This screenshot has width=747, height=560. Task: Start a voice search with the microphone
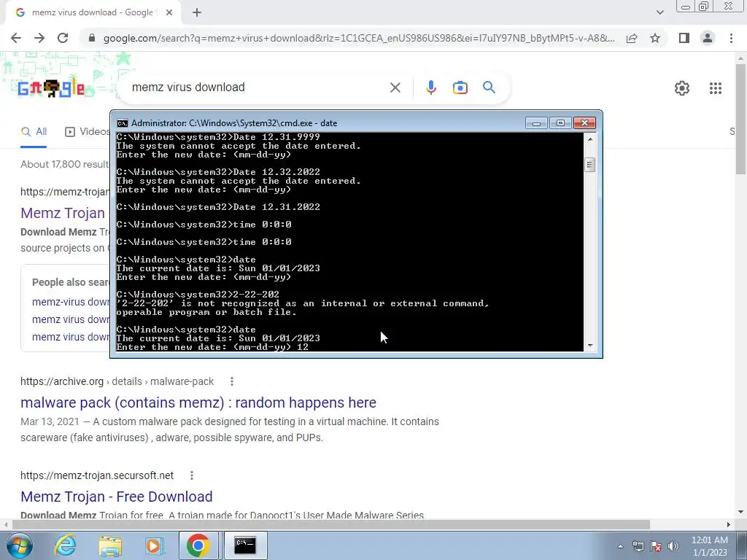coord(430,87)
